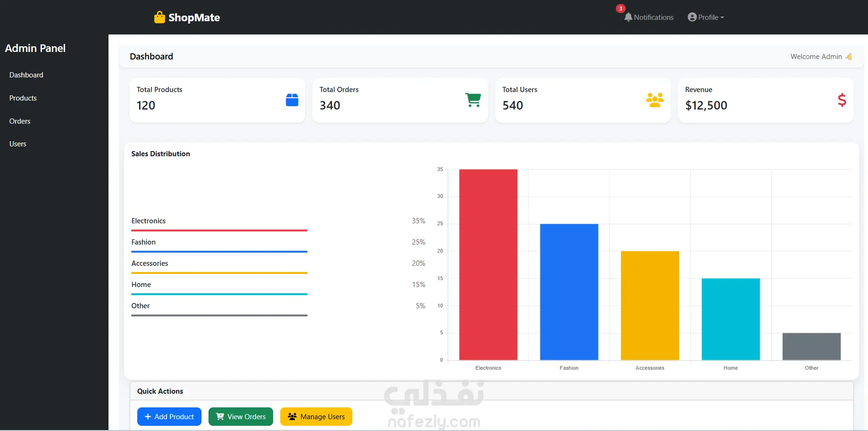Click the Other label under the chart
This screenshot has width=868, height=431.
811,368
